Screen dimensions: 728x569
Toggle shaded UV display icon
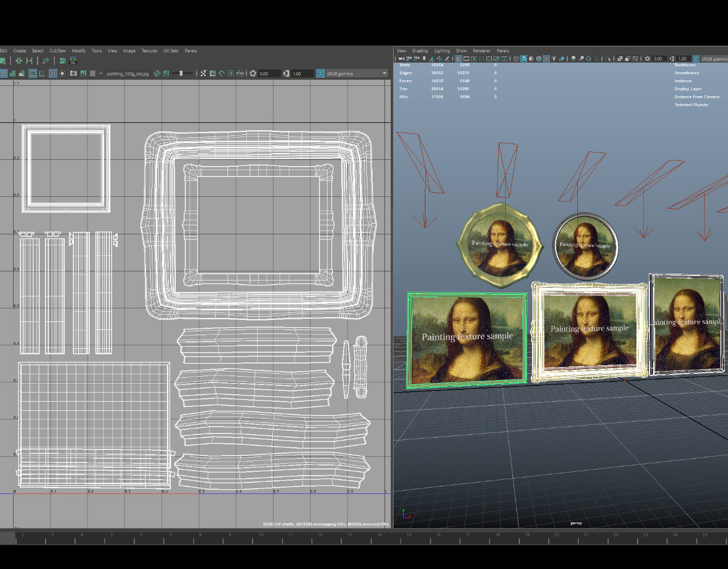13,73
